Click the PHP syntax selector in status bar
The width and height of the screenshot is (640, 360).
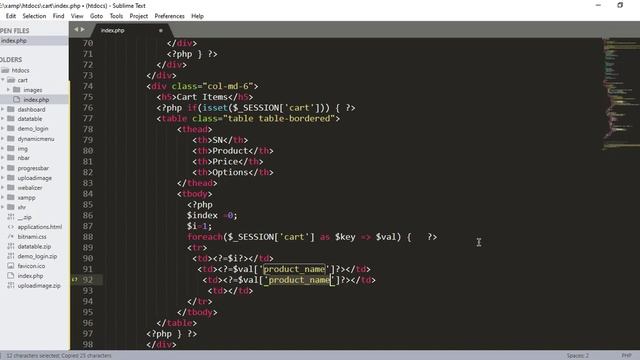[x=627, y=356]
